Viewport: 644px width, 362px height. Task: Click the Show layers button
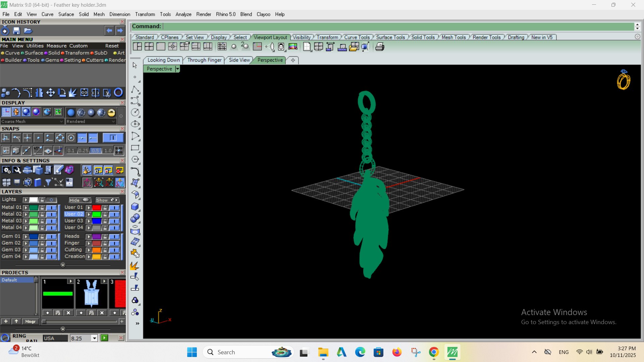pos(107,200)
